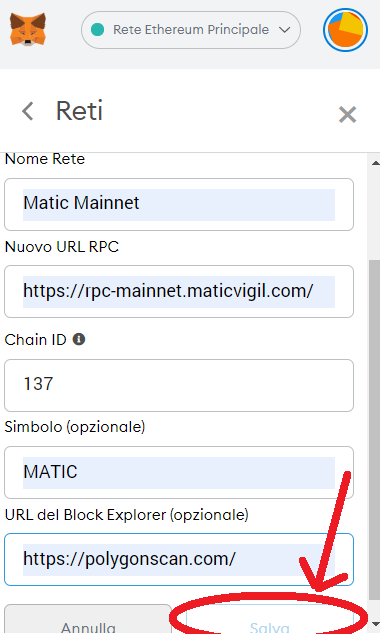The width and height of the screenshot is (380, 634).
Task: Click the Chain ID info icon
Action: tap(79, 339)
